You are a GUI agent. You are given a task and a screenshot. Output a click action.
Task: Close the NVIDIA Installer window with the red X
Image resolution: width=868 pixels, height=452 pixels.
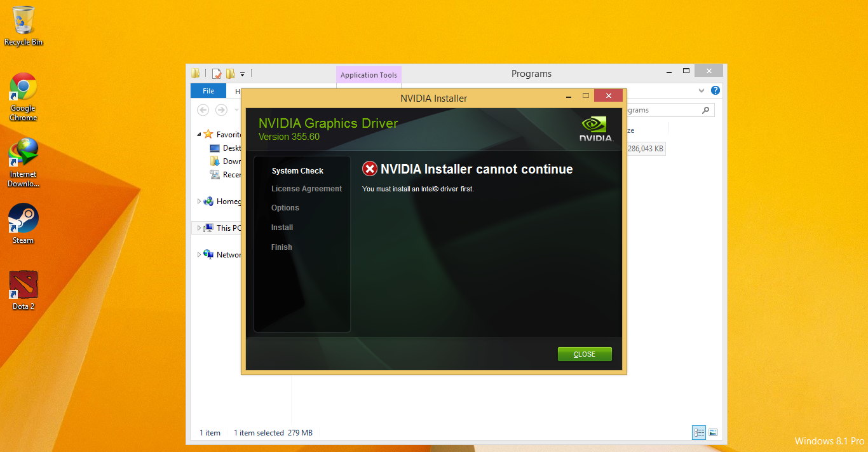[608, 96]
